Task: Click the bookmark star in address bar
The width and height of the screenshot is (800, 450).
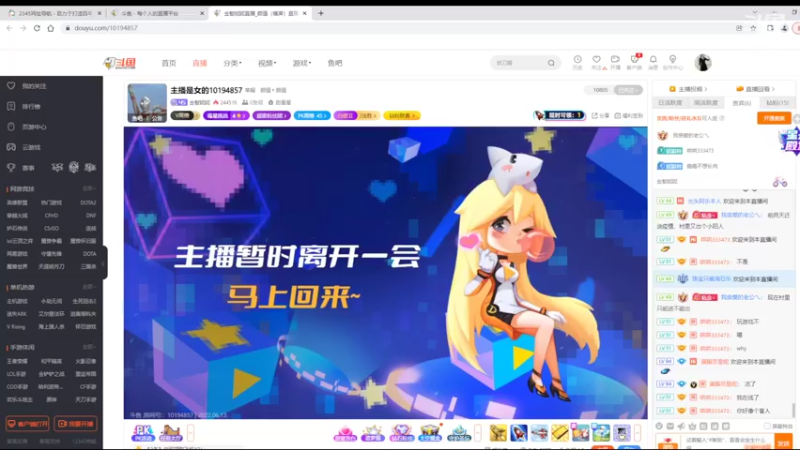Action: pos(753,28)
